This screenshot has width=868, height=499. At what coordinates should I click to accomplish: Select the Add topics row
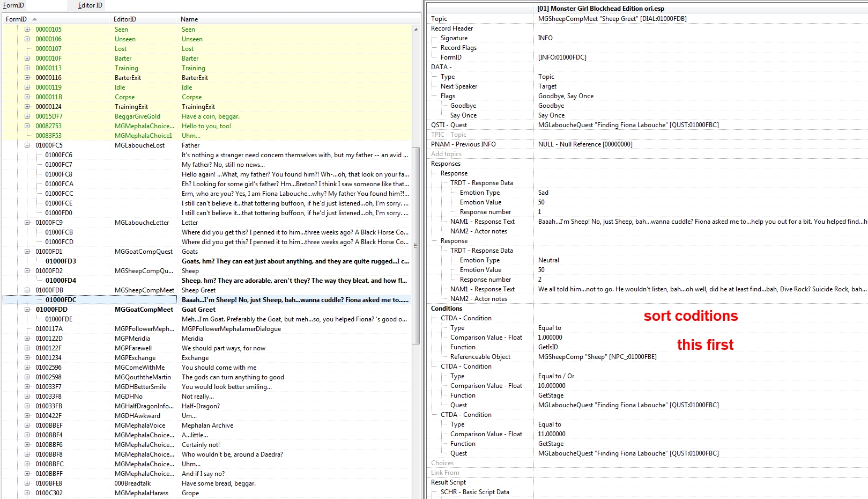click(647, 154)
